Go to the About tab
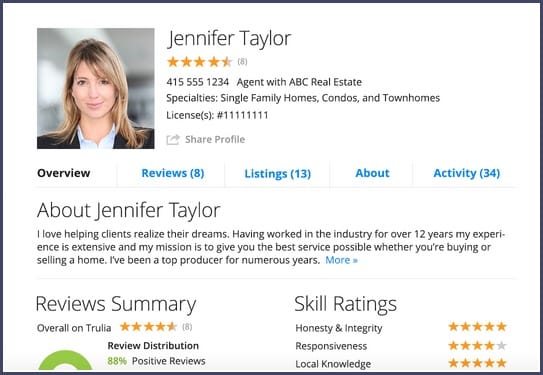 [x=372, y=173]
